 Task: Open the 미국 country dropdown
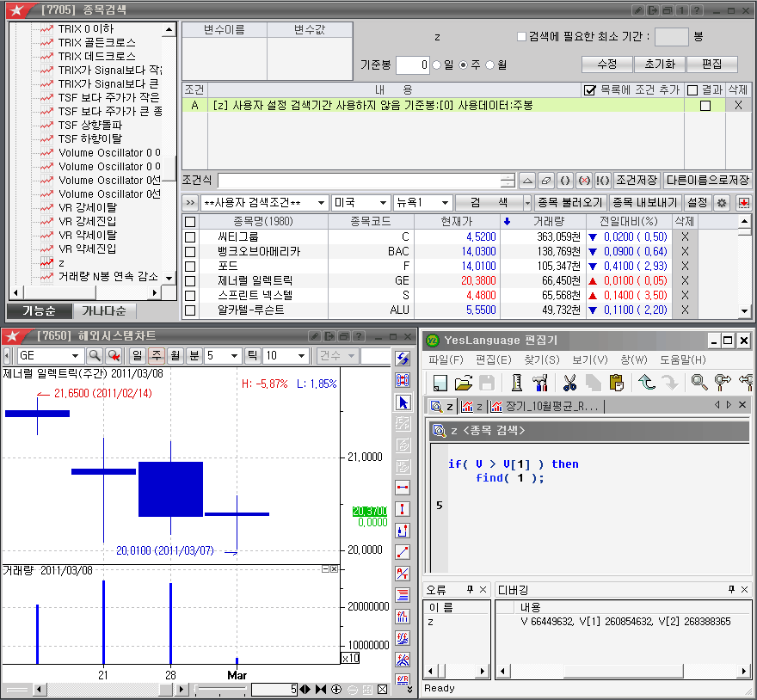382,203
